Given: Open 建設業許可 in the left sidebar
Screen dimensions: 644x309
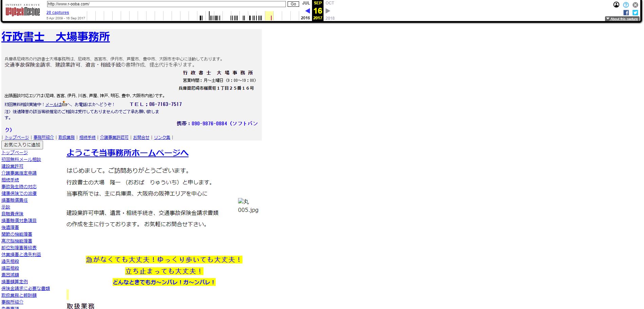Looking at the screenshot, I should [12, 166].
